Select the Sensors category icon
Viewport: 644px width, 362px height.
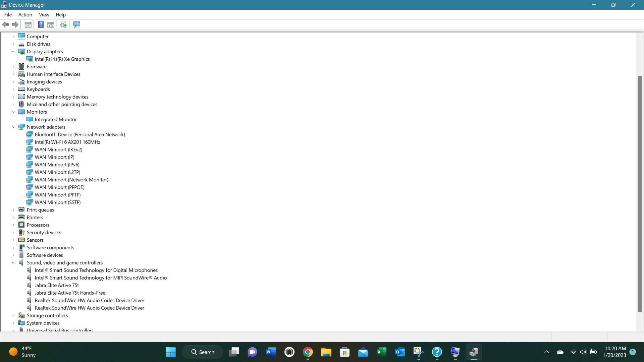(x=21, y=240)
